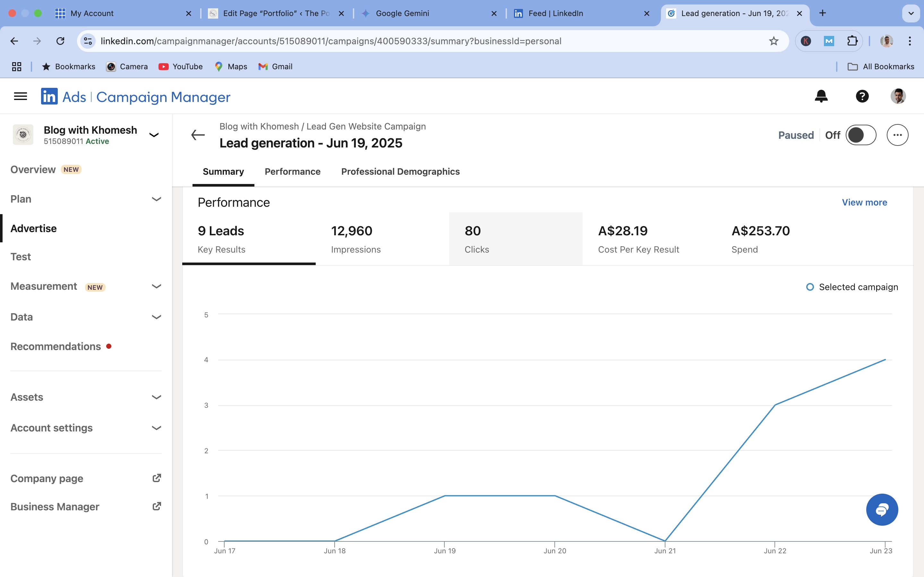Open help via the question mark icon
924x577 pixels.
click(x=862, y=96)
